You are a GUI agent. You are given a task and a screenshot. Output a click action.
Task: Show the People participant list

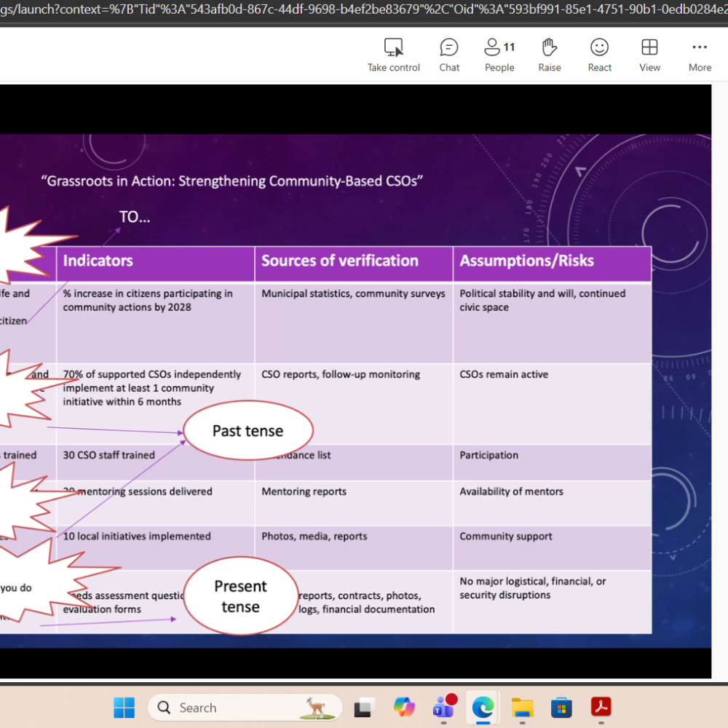499,55
